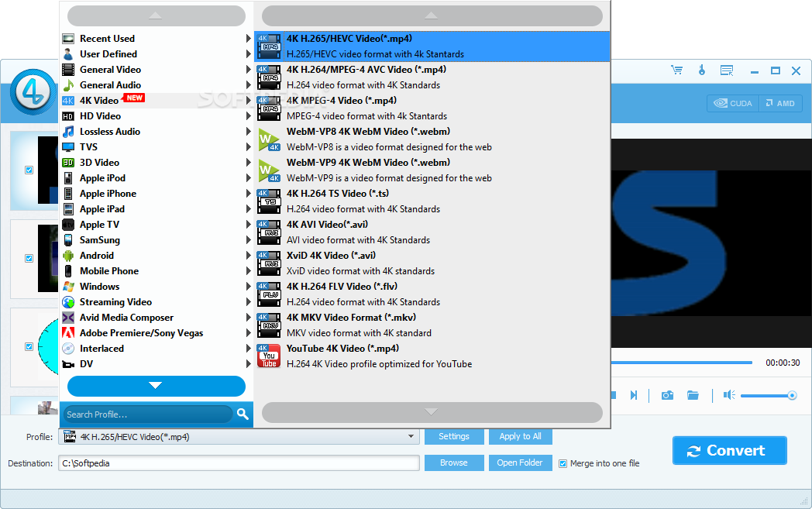Image resolution: width=812 pixels, height=509 pixels.
Task: Click the video playback progress bar
Action: [682, 363]
